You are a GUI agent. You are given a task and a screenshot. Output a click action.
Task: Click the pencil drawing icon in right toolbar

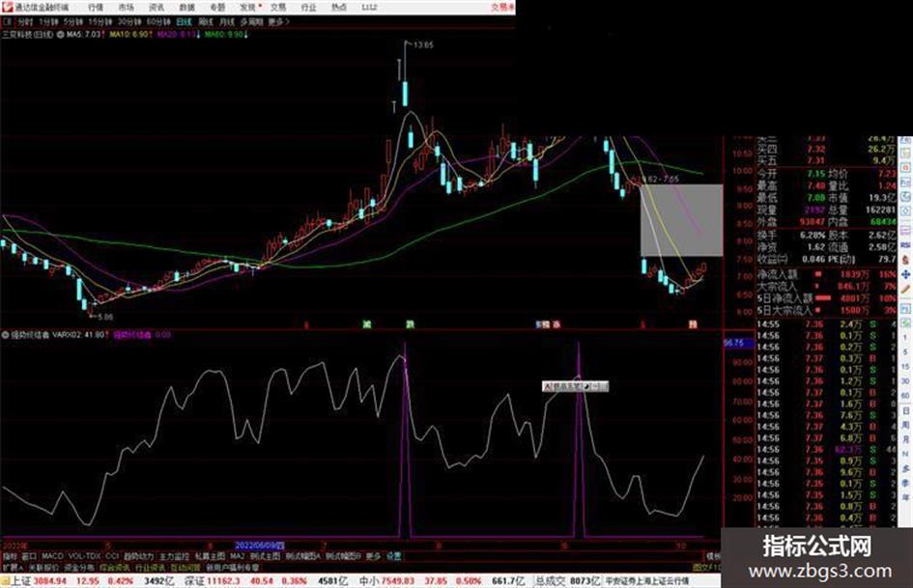coord(905,289)
